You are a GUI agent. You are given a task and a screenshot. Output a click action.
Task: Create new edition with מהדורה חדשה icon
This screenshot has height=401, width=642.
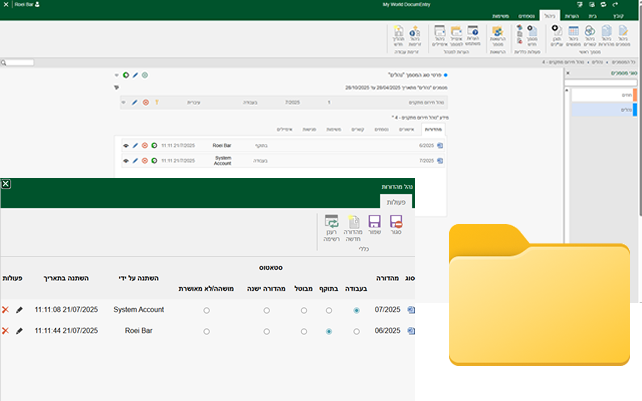click(352, 225)
